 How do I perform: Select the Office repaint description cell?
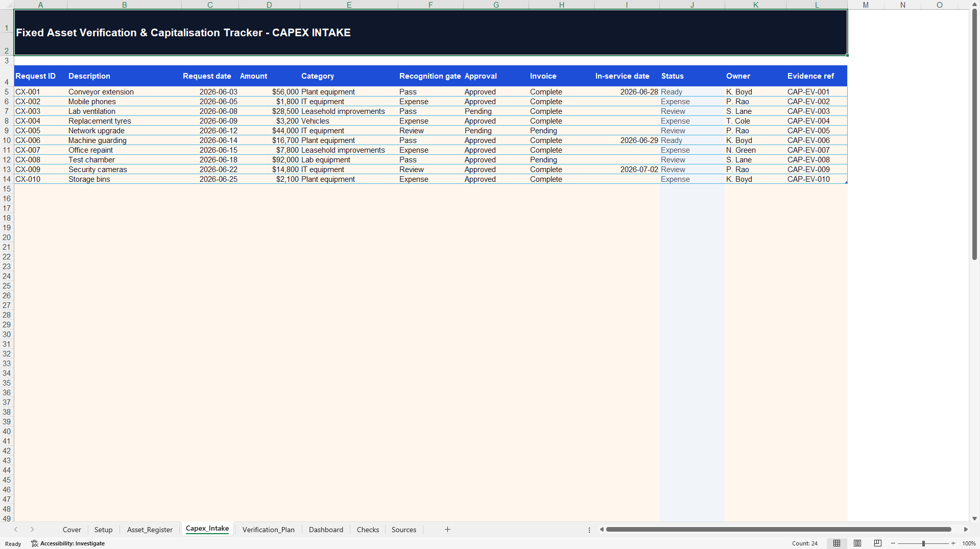point(124,150)
